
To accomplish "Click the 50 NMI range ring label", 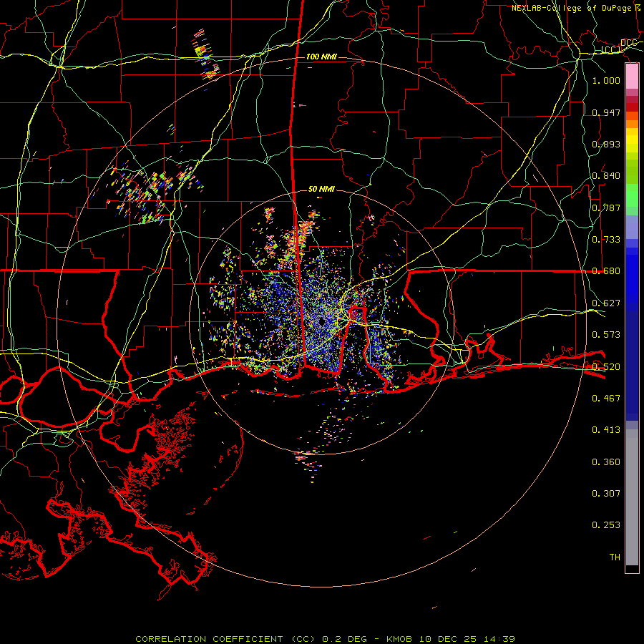I will coord(321,189).
